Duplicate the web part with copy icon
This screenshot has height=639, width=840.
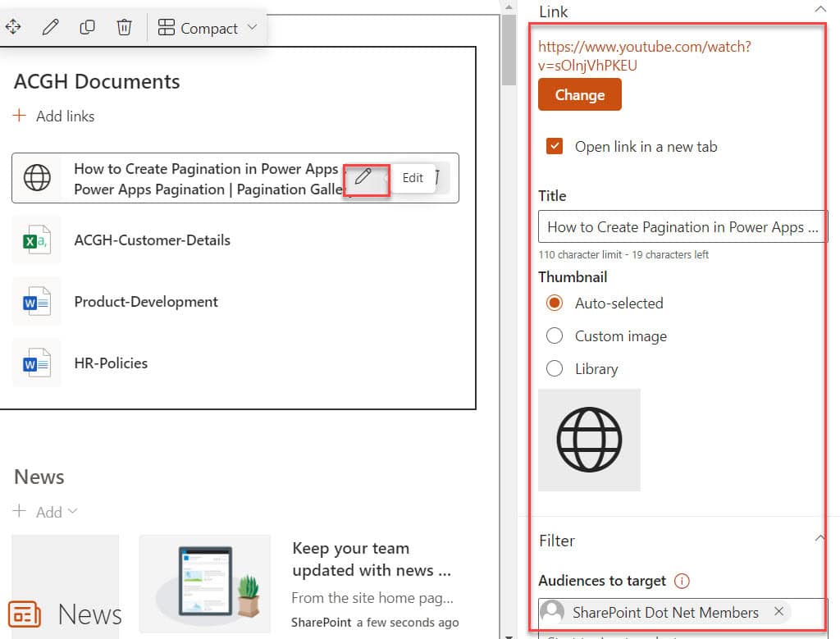[87, 26]
